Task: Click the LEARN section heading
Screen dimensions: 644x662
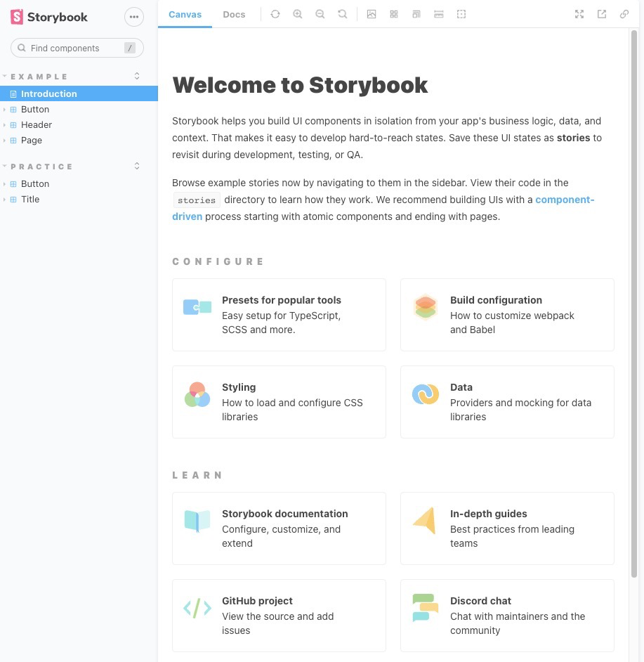Action: [197, 475]
